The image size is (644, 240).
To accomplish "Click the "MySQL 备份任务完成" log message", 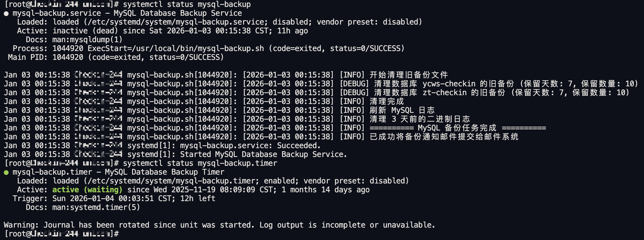I will (x=457, y=128).
